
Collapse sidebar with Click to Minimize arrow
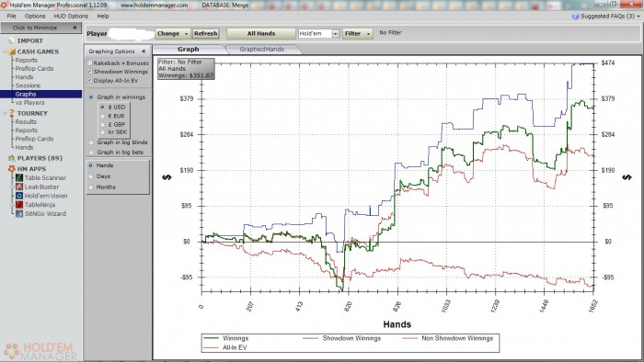(75, 28)
